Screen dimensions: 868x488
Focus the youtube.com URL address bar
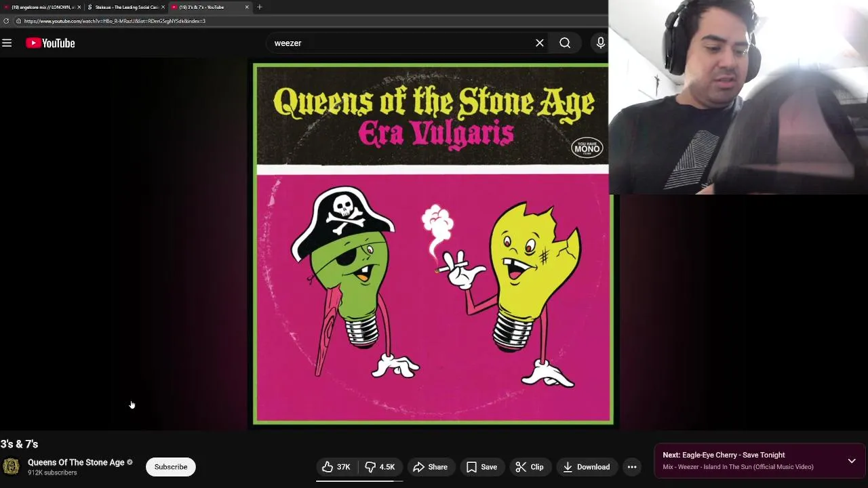[x=115, y=21]
